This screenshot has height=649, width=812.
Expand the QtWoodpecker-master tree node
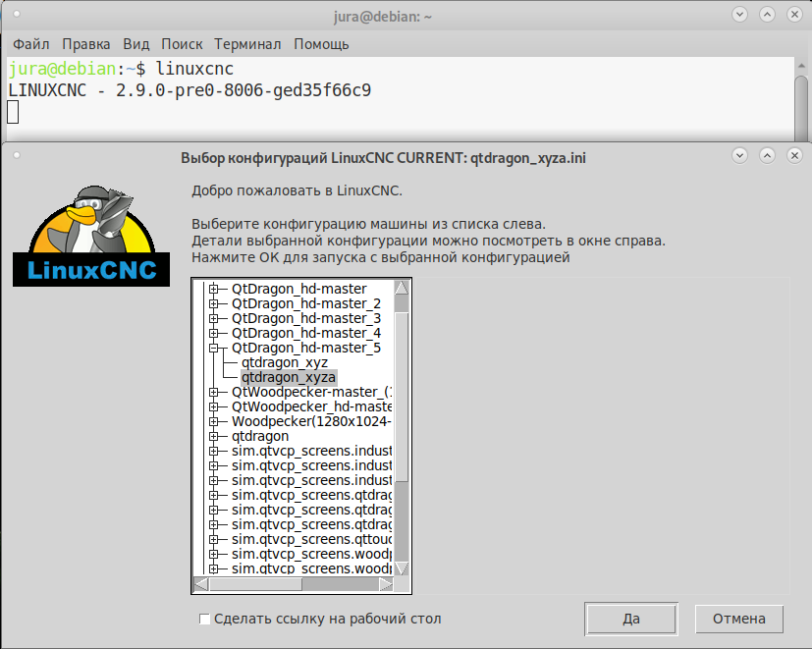coord(213,392)
